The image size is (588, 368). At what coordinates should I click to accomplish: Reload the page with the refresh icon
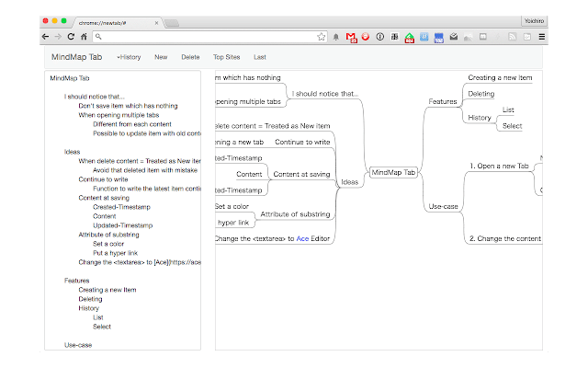click(71, 37)
